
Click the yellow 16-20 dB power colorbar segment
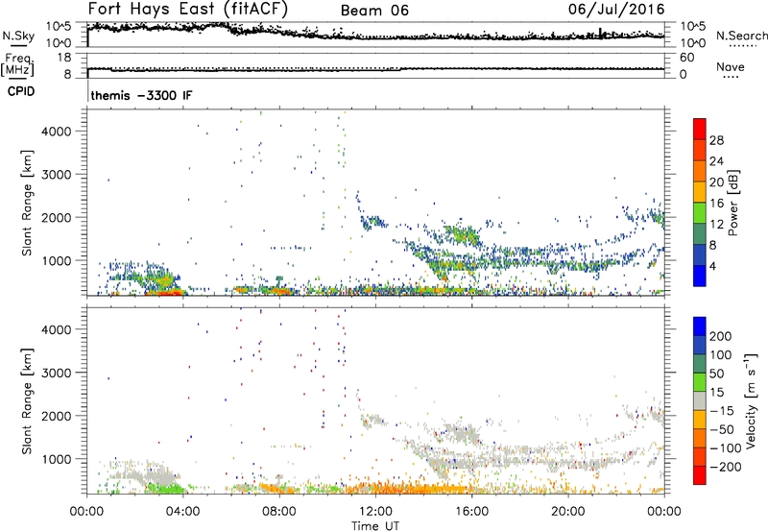click(x=700, y=191)
